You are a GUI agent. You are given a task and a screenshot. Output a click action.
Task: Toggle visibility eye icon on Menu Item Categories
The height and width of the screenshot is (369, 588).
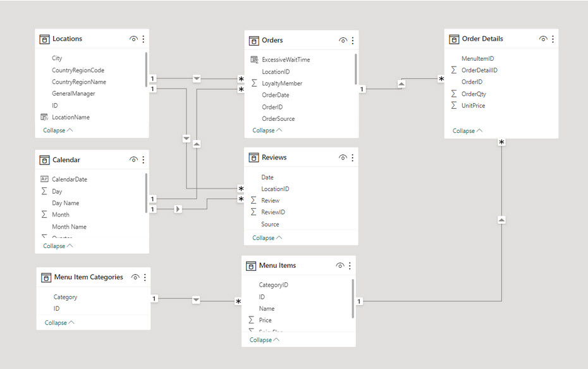point(135,277)
